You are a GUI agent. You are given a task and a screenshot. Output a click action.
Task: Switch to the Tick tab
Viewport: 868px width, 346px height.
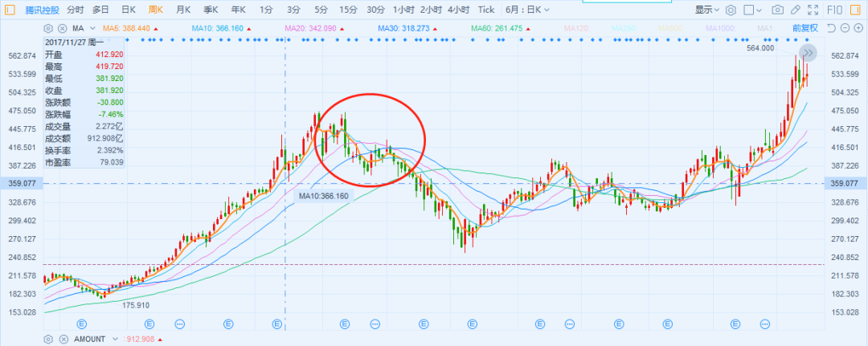click(486, 10)
